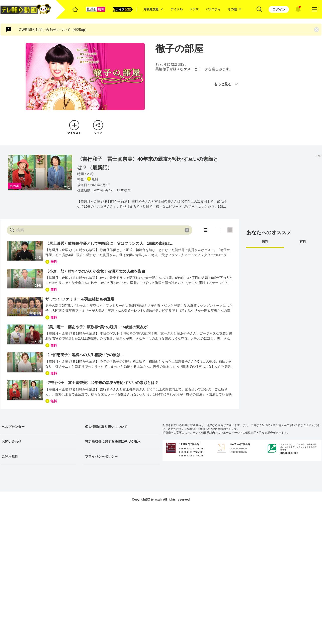Open the ライブ配信 section
Screen dimensions: 322x644
pos(123,9)
